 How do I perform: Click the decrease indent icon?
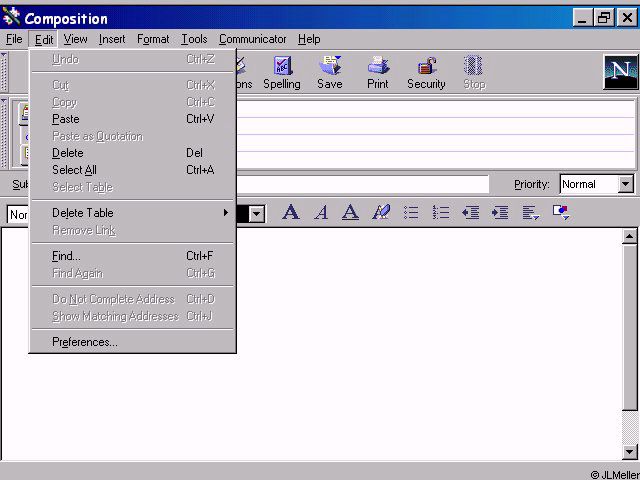click(x=470, y=212)
